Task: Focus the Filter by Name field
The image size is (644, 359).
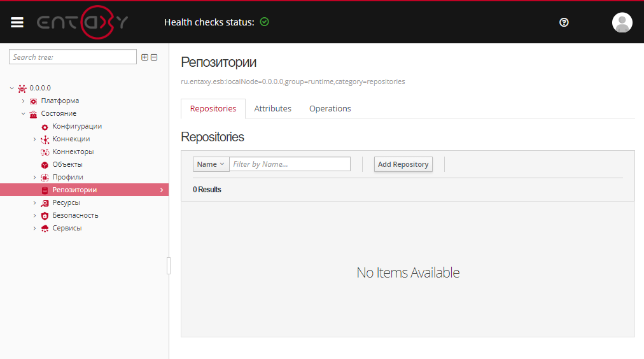Action: point(290,164)
